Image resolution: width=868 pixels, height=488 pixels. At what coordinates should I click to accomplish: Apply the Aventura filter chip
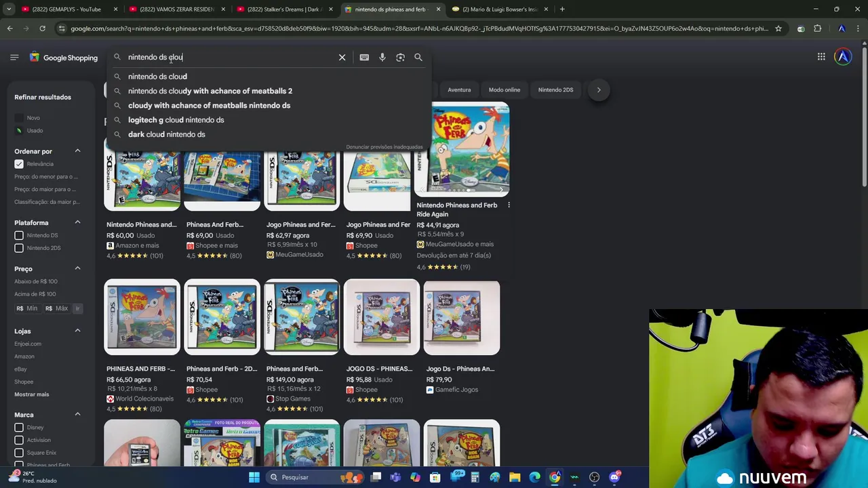click(x=459, y=89)
